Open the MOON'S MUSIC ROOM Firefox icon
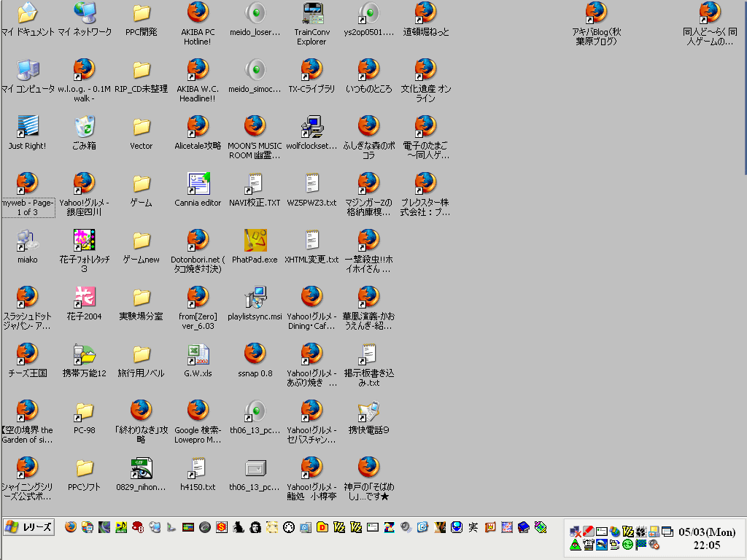The width and height of the screenshot is (747, 560). 255,127
